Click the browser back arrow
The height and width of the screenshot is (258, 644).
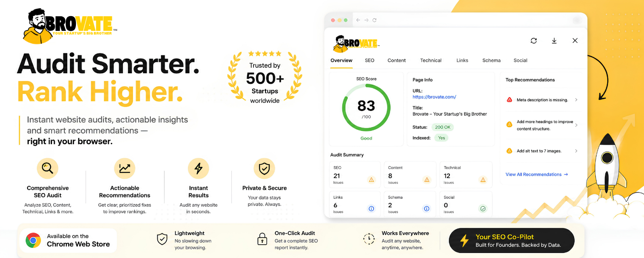point(358,20)
